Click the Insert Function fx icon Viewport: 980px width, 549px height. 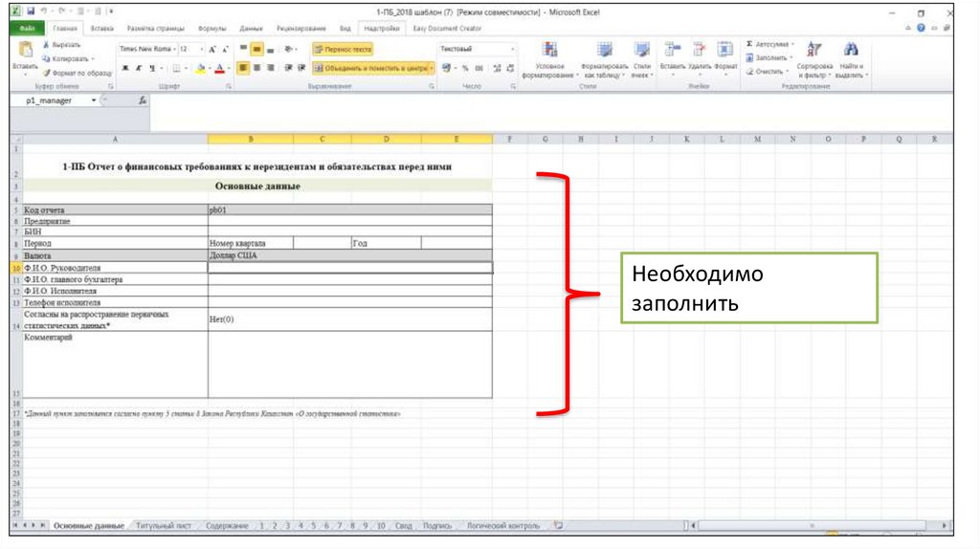(143, 100)
